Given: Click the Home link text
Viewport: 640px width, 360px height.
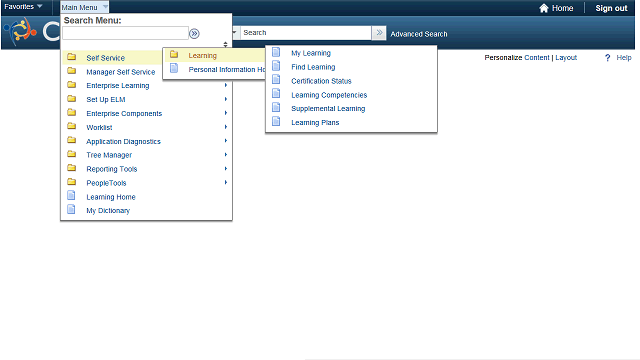Looking at the screenshot, I should point(562,8).
